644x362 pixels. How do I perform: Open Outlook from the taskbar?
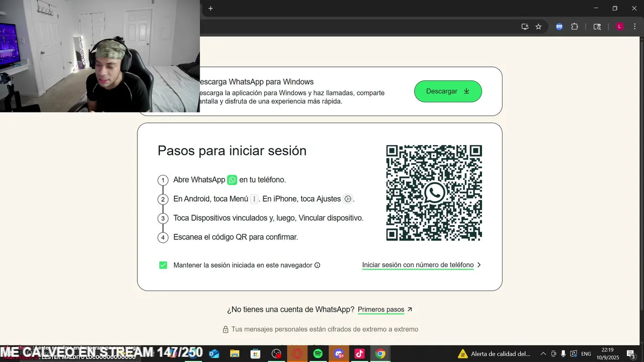213,354
